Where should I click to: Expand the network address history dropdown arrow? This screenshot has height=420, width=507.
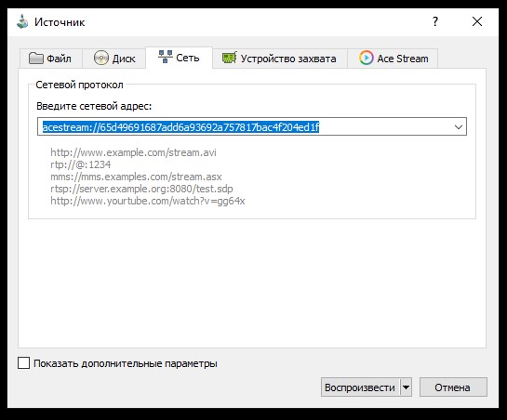click(459, 126)
